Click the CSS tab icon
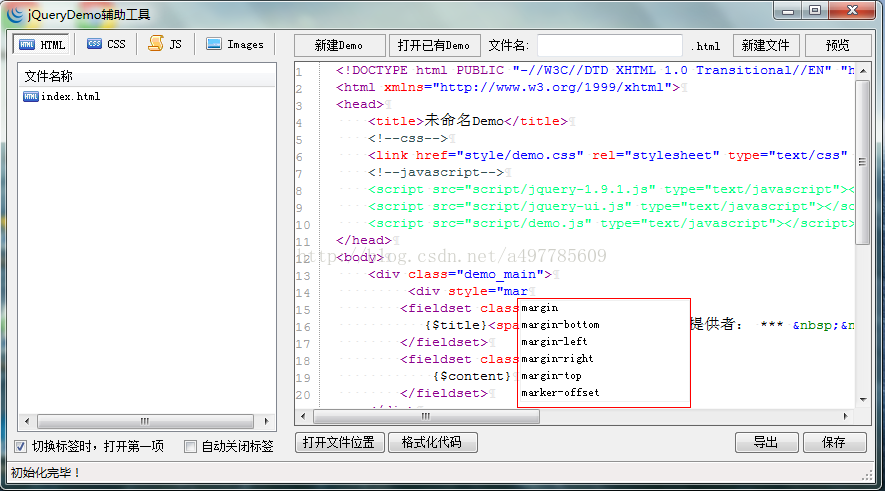This screenshot has height=491, width=885. [94, 43]
